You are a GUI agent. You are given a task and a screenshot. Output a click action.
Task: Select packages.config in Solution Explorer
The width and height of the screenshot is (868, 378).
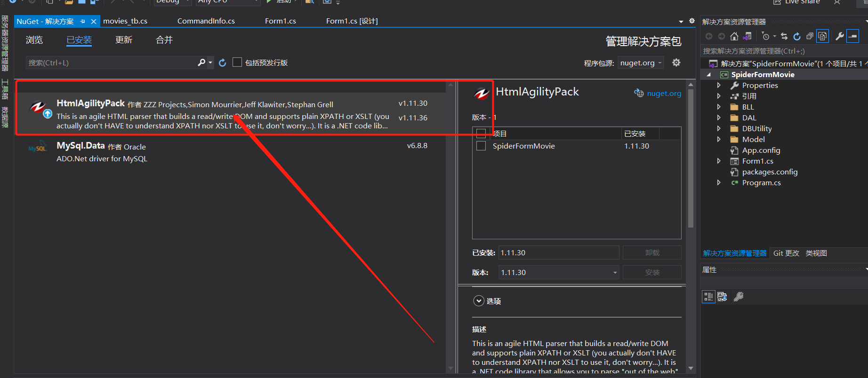(x=770, y=172)
